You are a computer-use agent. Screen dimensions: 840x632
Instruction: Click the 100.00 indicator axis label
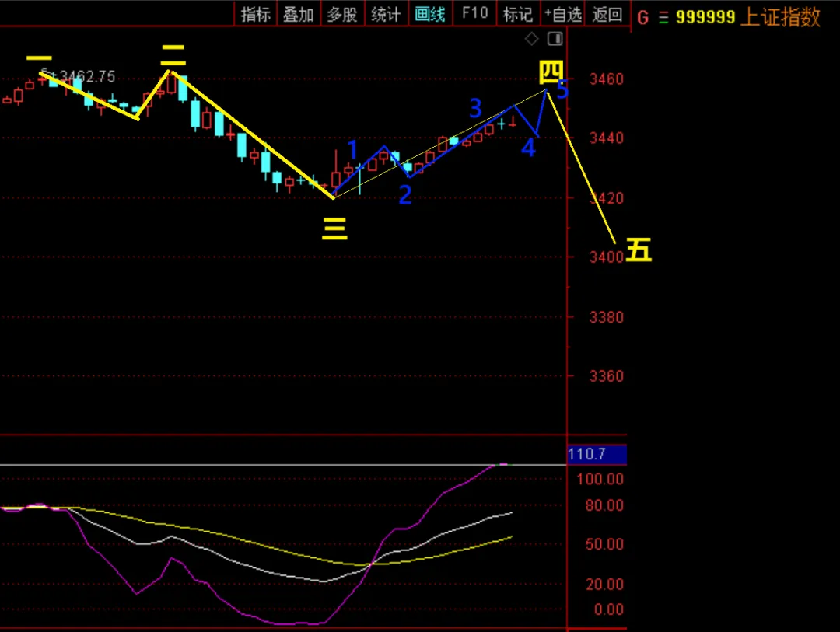pyautogui.click(x=600, y=479)
